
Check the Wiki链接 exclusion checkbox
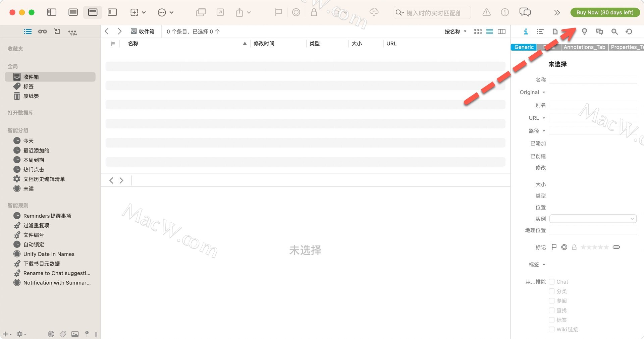tap(552, 330)
